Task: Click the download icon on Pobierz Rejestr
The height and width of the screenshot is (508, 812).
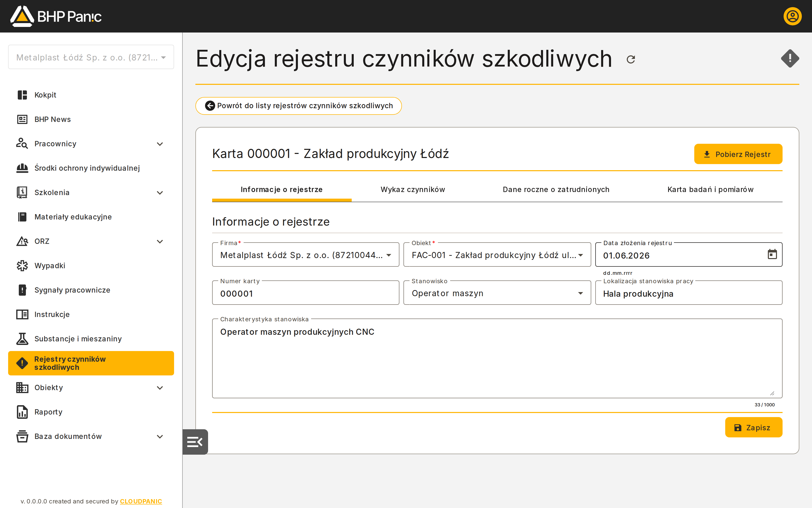Action: point(707,154)
